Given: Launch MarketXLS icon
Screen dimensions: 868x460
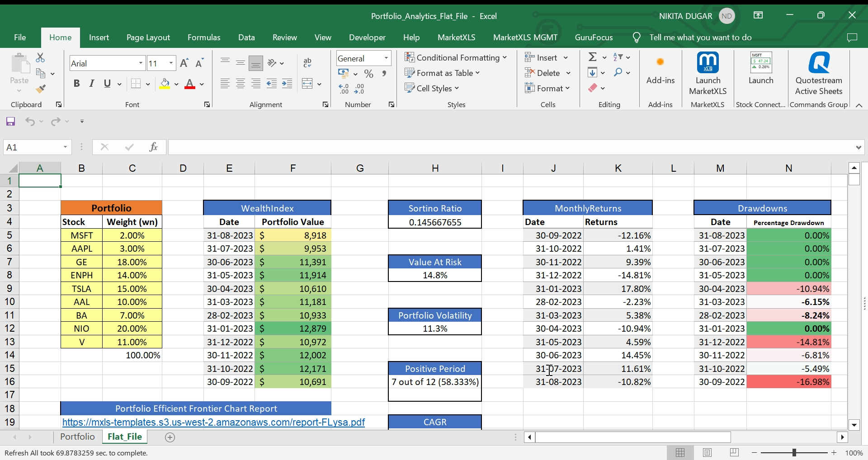Looking at the screenshot, I should (x=708, y=74).
